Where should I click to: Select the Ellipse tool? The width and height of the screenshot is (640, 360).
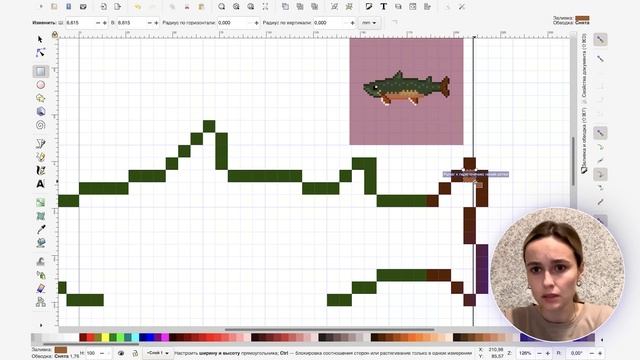40,85
